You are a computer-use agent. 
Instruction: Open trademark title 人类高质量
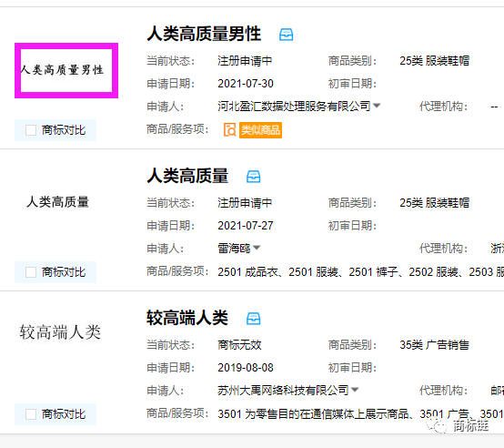click(187, 177)
